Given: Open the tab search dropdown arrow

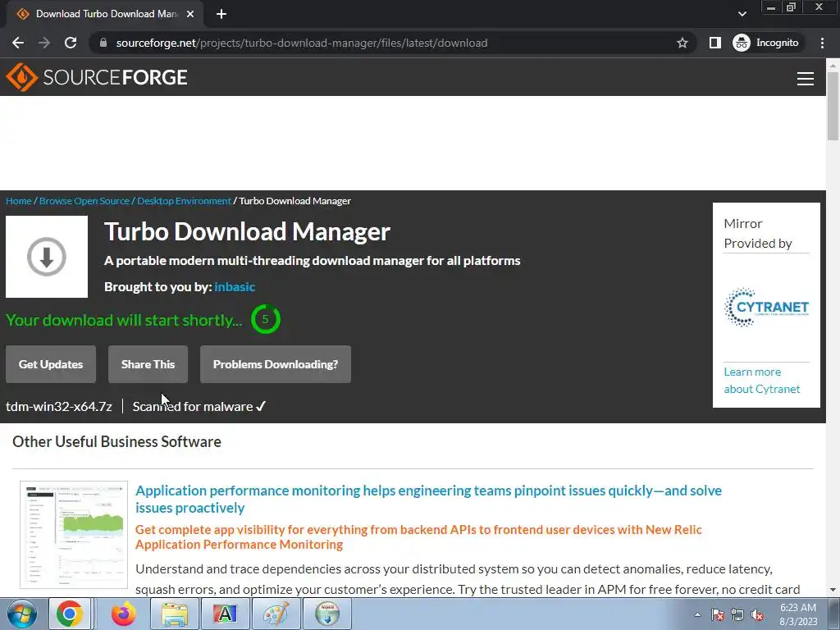Looking at the screenshot, I should 742,14.
